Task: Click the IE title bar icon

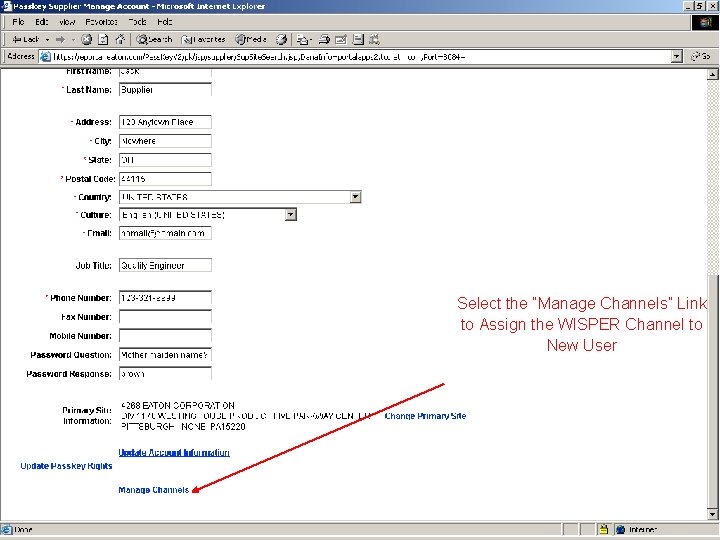Action: (6, 6)
